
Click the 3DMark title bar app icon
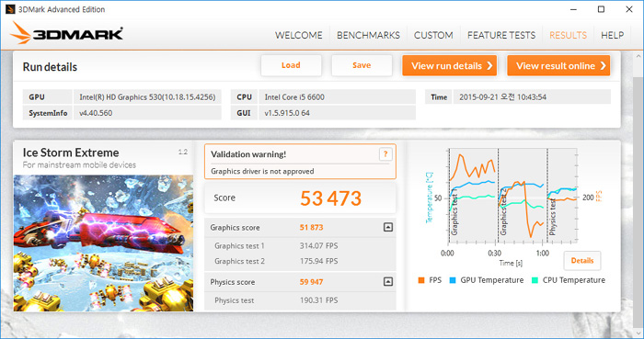point(10,9)
